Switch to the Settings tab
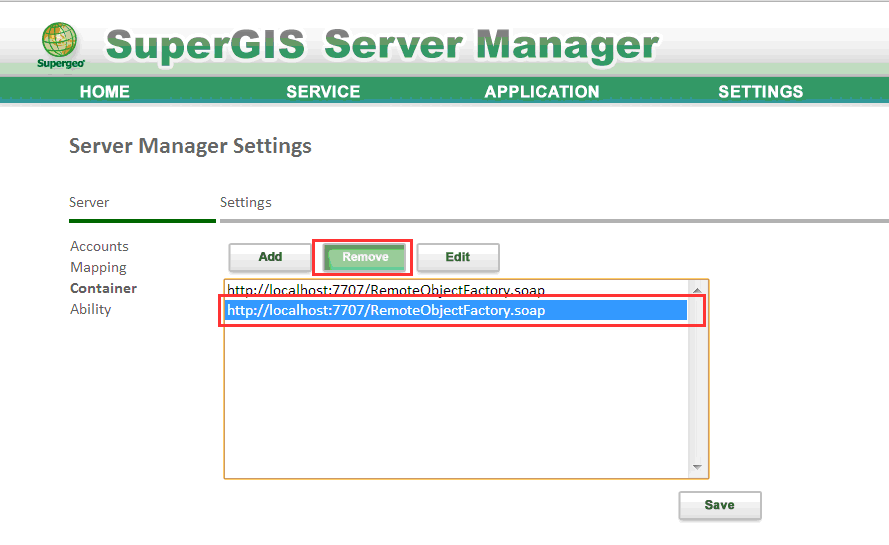This screenshot has height=545, width=889. point(246,202)
